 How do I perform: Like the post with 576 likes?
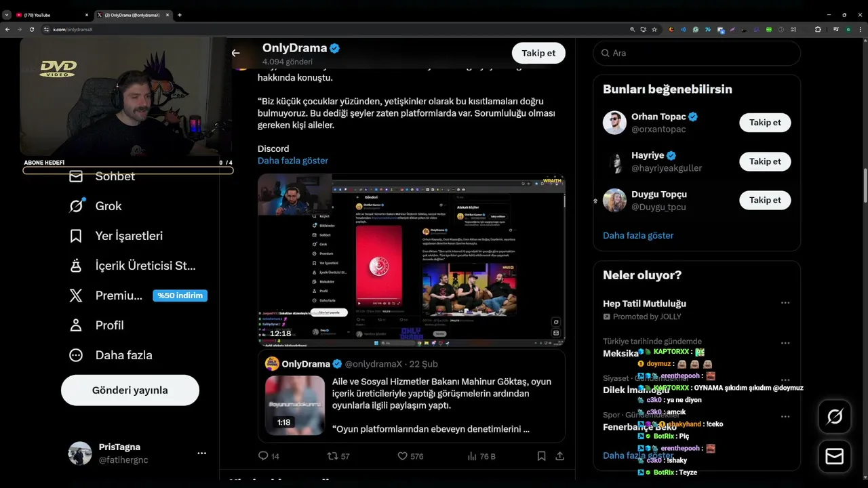[x=402, y=456]
